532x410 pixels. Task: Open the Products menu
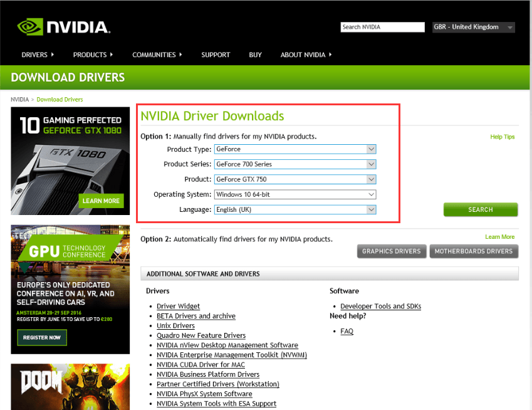(93, 55)
